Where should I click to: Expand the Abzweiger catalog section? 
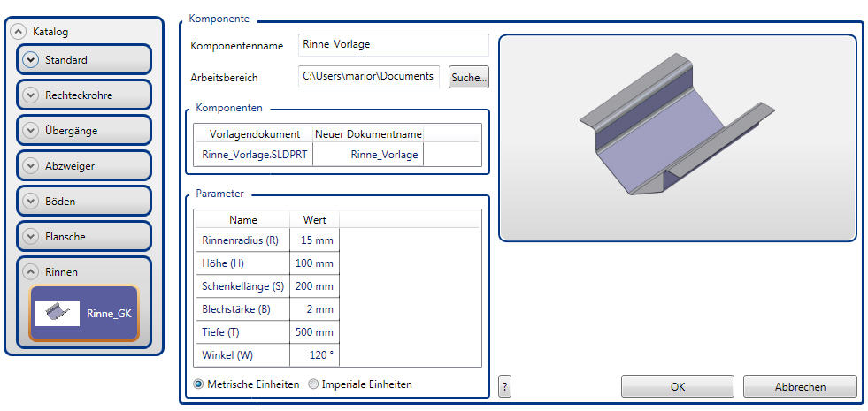pos(30,166)
